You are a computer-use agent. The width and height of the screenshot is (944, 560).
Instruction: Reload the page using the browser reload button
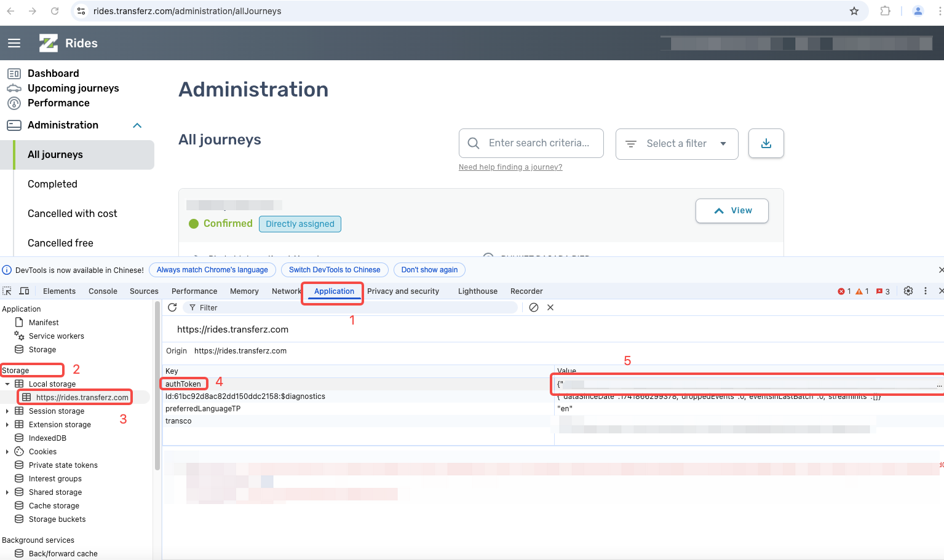55,11
